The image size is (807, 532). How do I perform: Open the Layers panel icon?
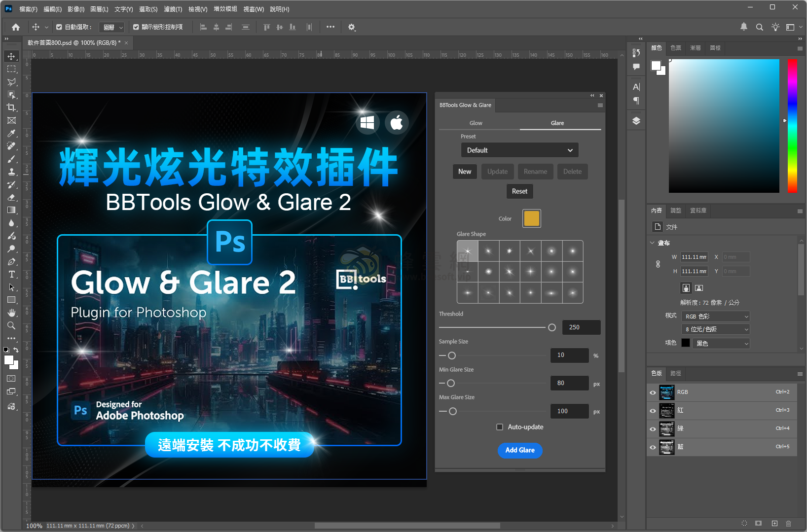636,121
